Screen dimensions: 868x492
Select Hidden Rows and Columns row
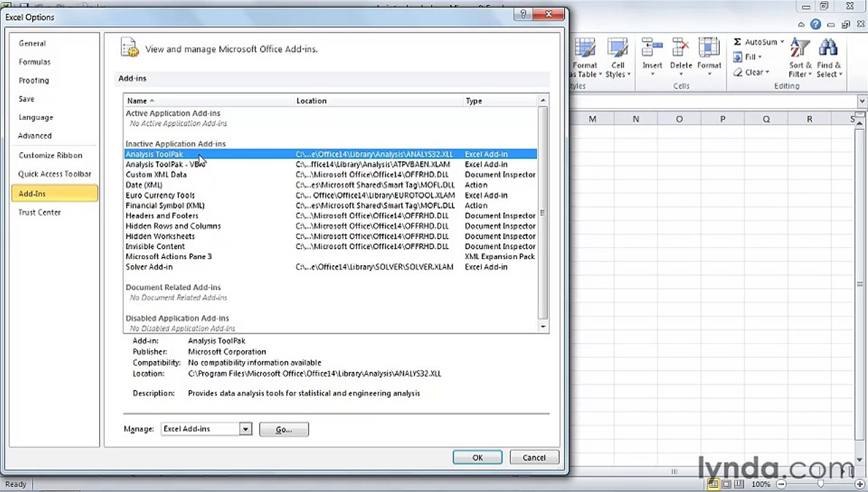[x=330, y=225]
